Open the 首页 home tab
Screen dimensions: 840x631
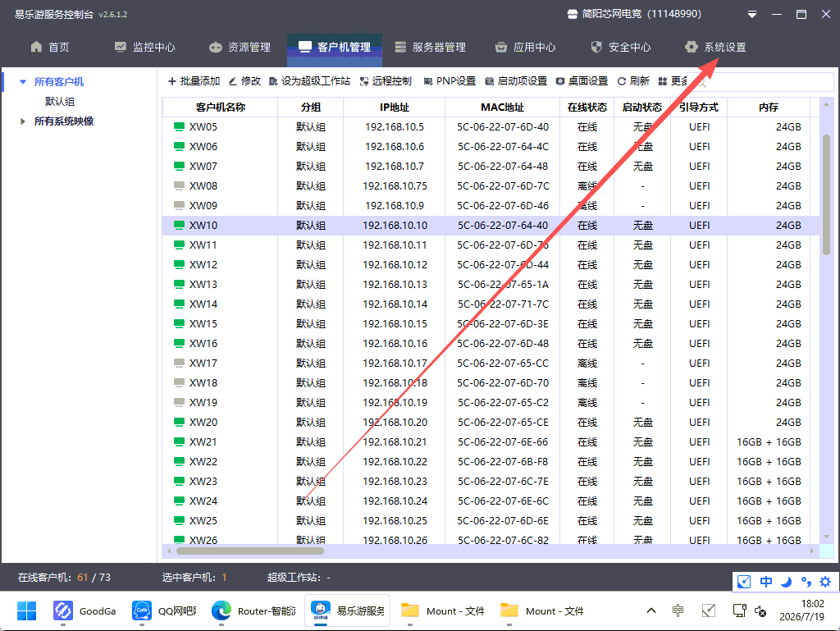coord(50,47)
